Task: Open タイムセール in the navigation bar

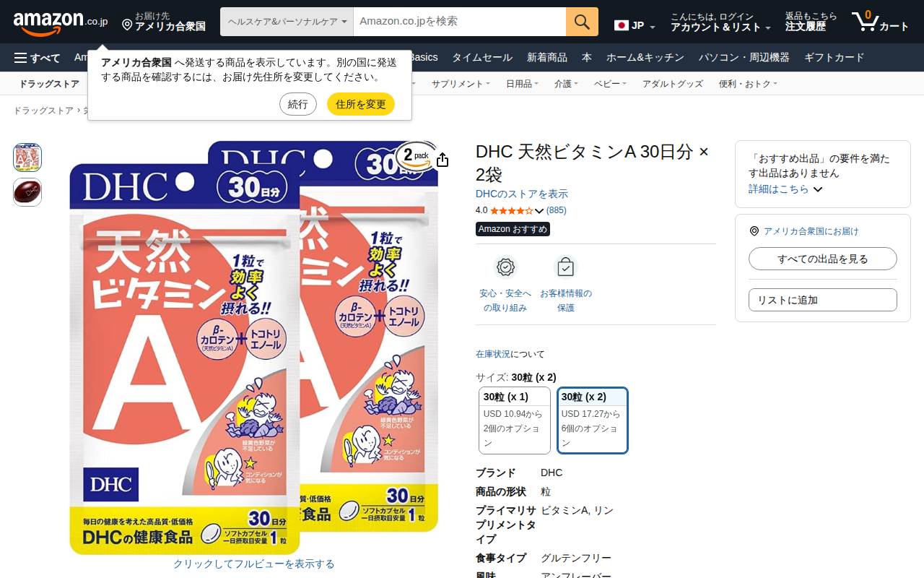Action: pyautogui.click(x=482, y=58)
